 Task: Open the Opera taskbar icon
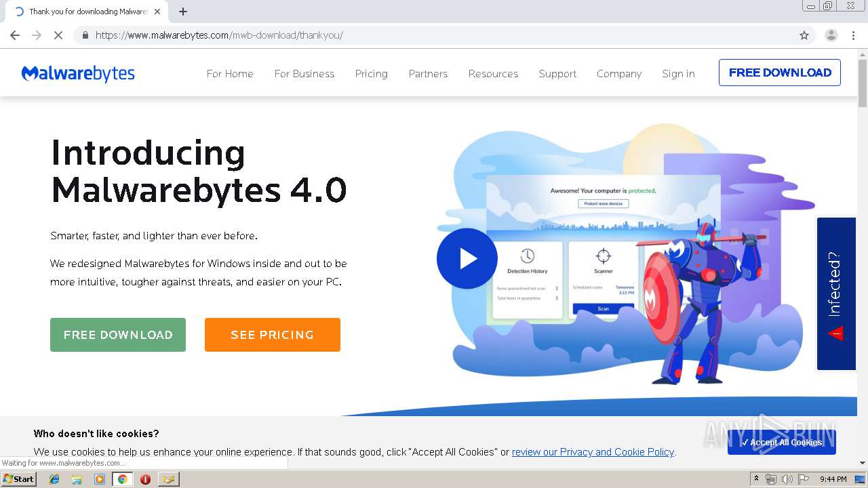pyautogui.click(x=145, y=479)
